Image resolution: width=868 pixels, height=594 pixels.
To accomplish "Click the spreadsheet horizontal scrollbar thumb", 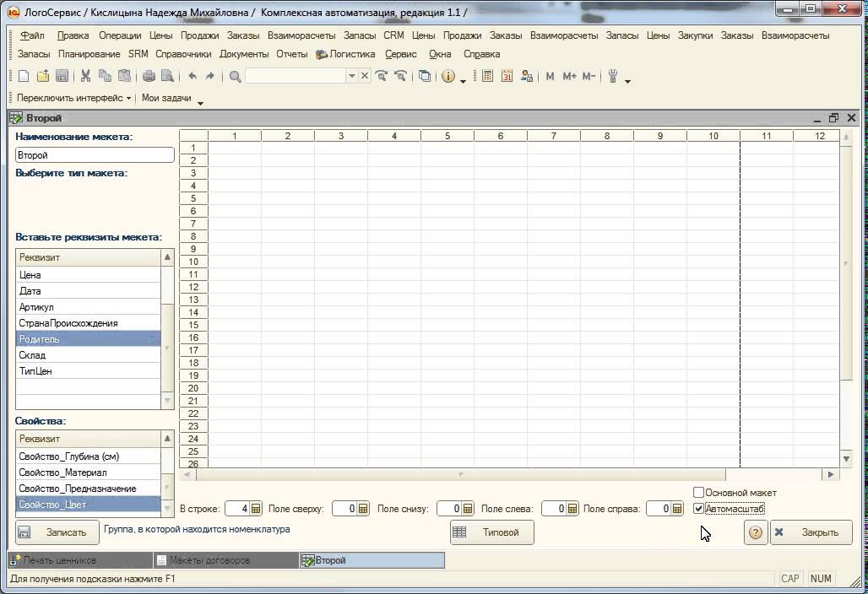I will pos(460,474).
